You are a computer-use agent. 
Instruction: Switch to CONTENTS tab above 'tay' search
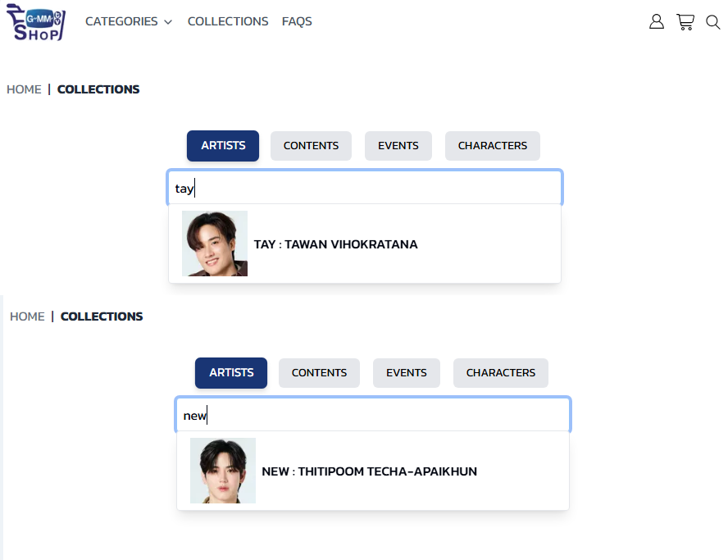[311, 146]
